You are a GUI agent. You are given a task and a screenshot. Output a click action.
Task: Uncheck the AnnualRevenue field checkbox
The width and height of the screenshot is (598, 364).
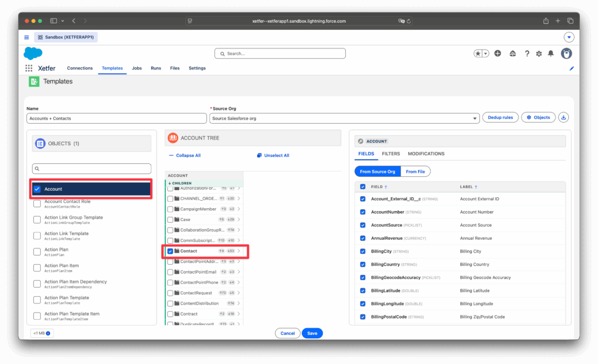click(363, 239)
